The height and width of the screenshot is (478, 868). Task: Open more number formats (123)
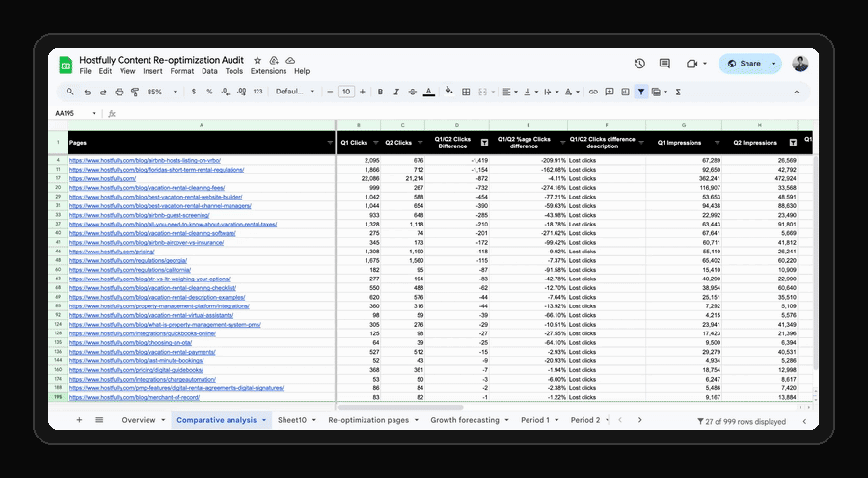pyautogui.click(x=258, y=92)
